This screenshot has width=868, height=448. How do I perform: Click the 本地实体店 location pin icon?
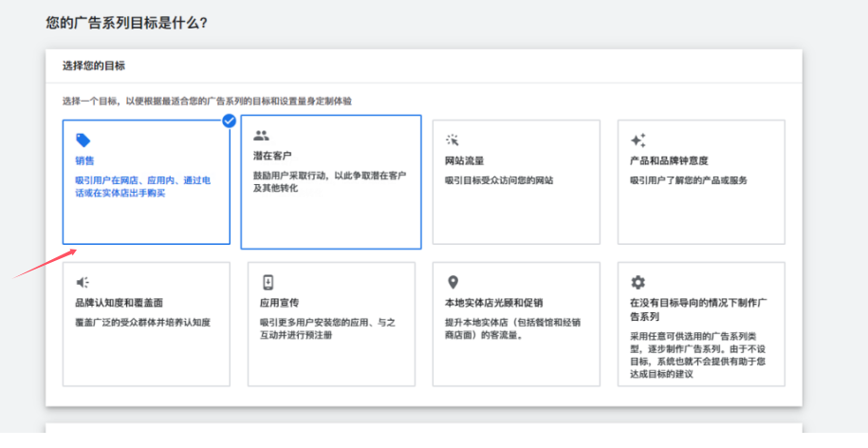(x=452, y=282)
